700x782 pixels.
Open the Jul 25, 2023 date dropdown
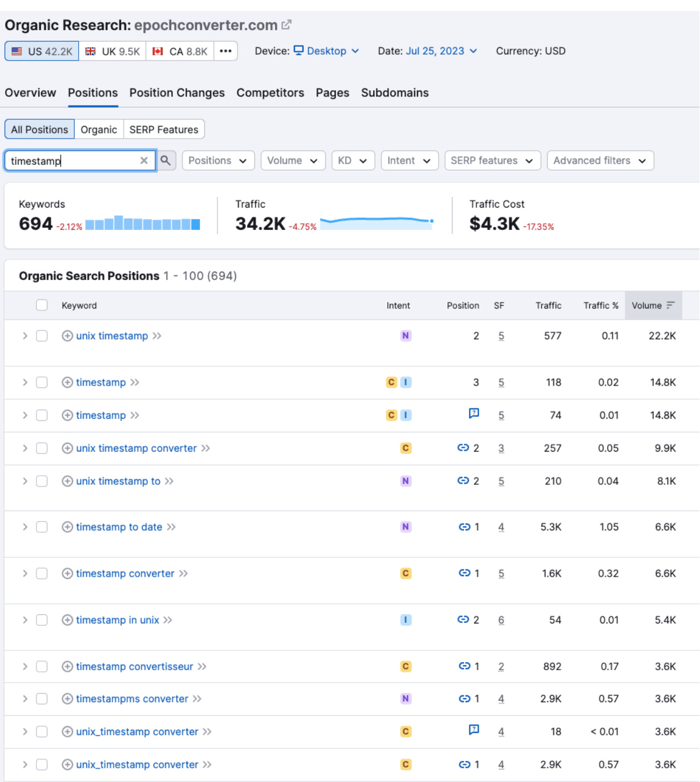(442, 51)
